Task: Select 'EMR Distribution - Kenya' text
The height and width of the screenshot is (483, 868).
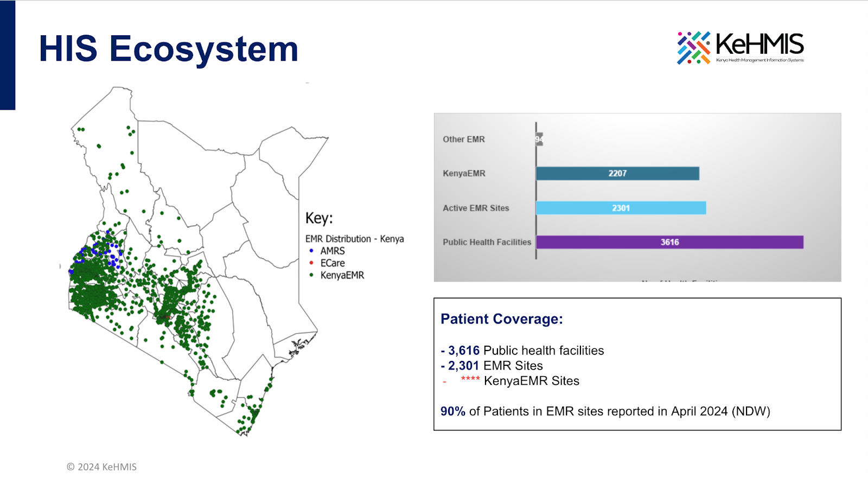Action: coord(355,239)
